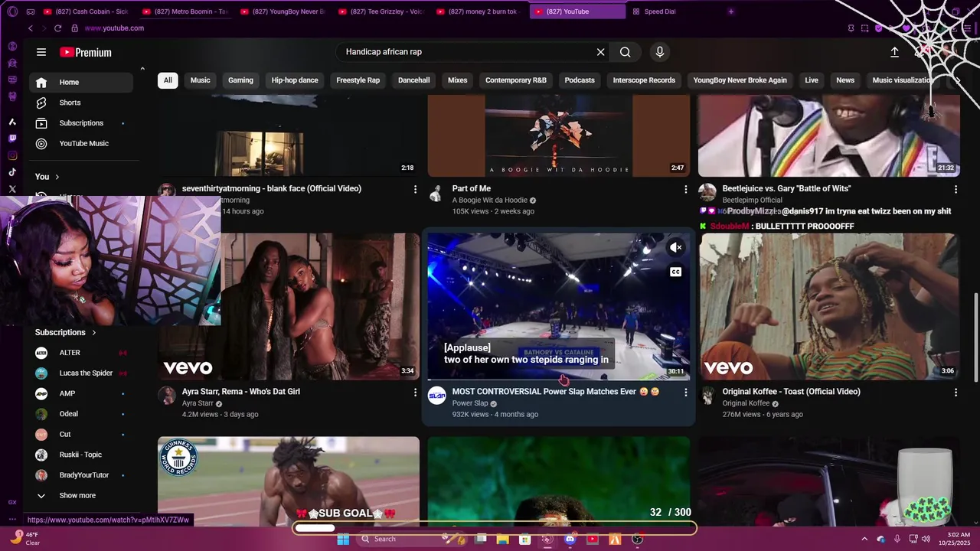
Task: Clear the search box with the X
Action: click(x=601, y=52)
